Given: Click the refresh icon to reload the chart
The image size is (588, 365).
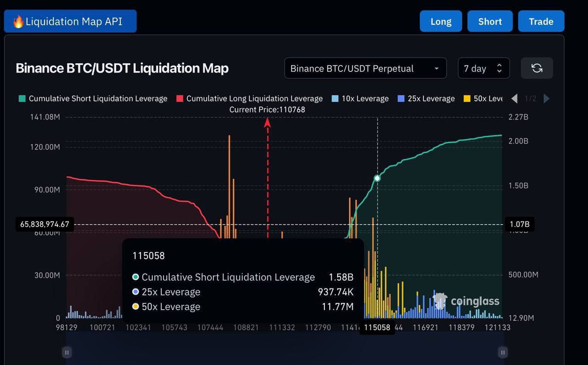Looking at the screenshot, I should tap(537, 69).
